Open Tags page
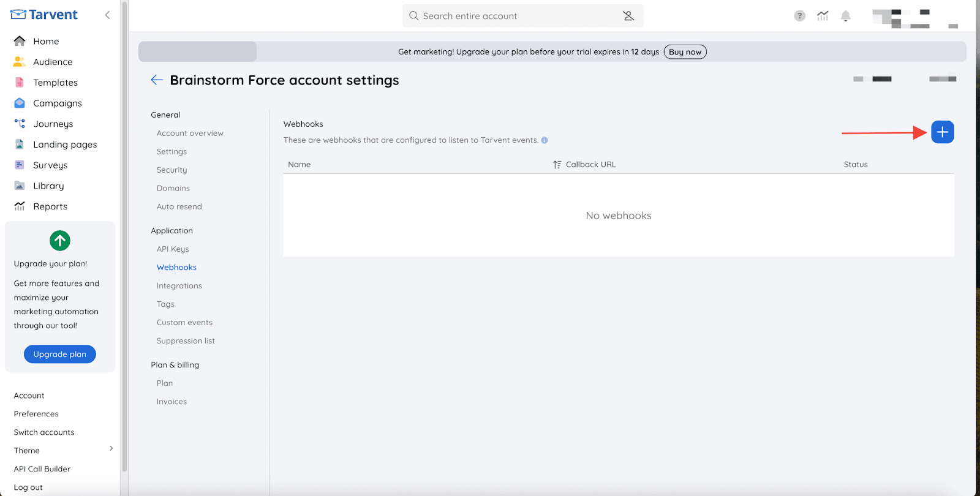The width and height of the screenshot is (980, 496). click(165, 304)
